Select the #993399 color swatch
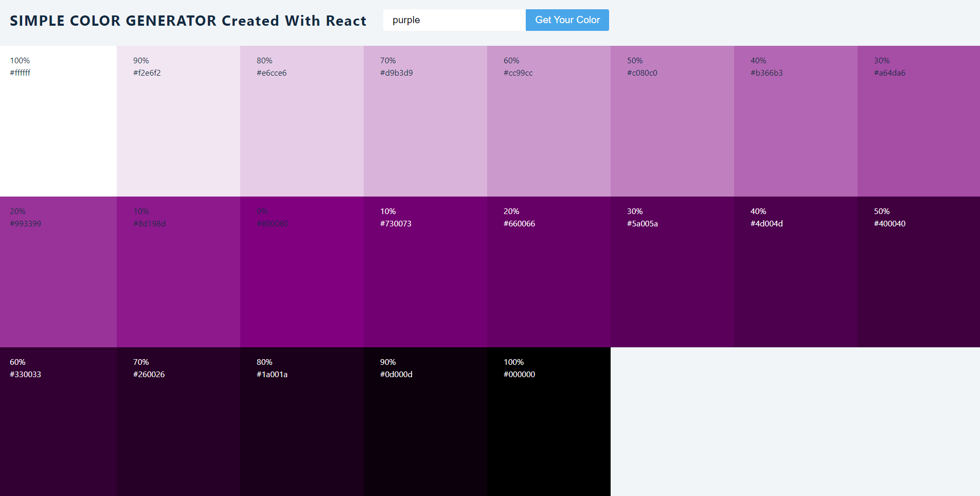Image resolution: width=980 pixels, height=496 pixels. pyautogui.click(x=58, y=272)
